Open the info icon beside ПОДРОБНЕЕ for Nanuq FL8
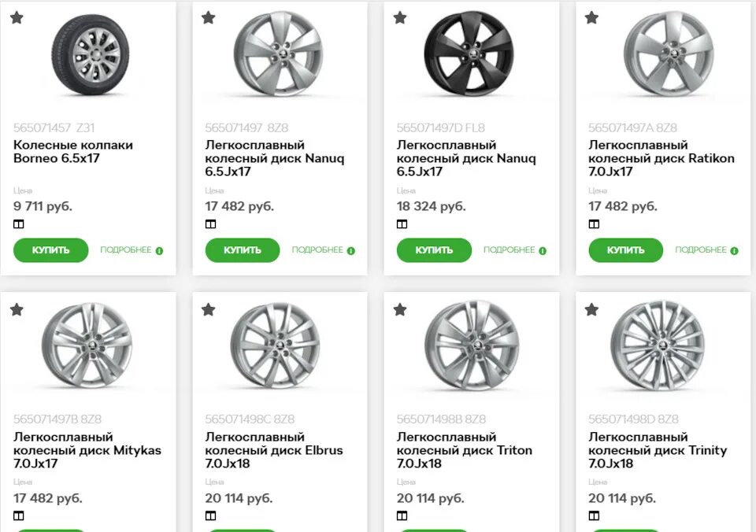756x532 pixels. [x=542, y=249]
